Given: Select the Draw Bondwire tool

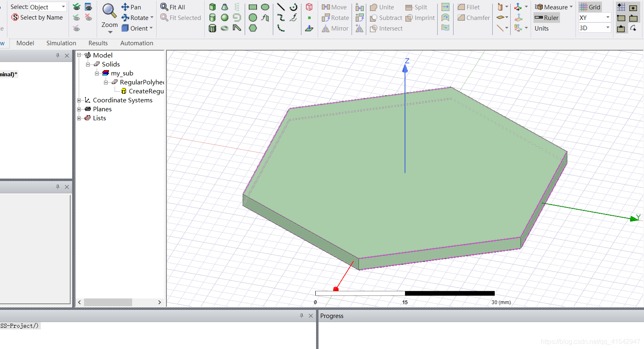Looking at the screenshot, I should 237,28.
